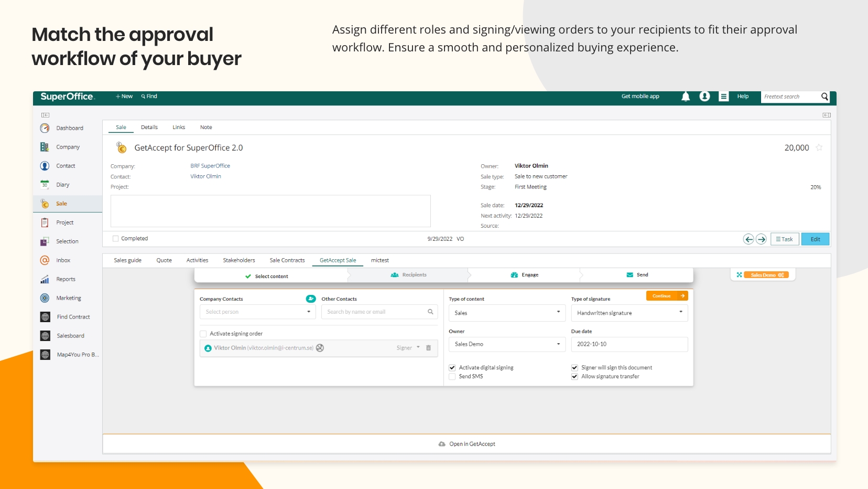This screenshot has height=489, width=868.
Task: Go to next sale arrow
Action: (761, 239)
